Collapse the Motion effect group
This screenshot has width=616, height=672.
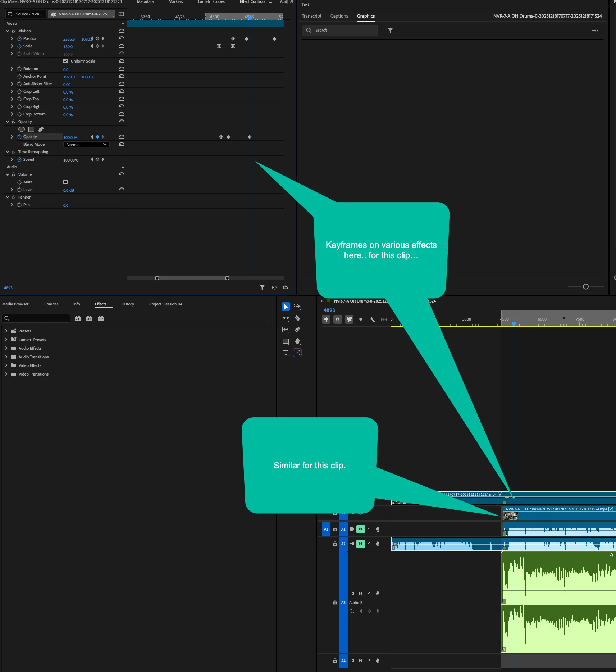(8, 31)
